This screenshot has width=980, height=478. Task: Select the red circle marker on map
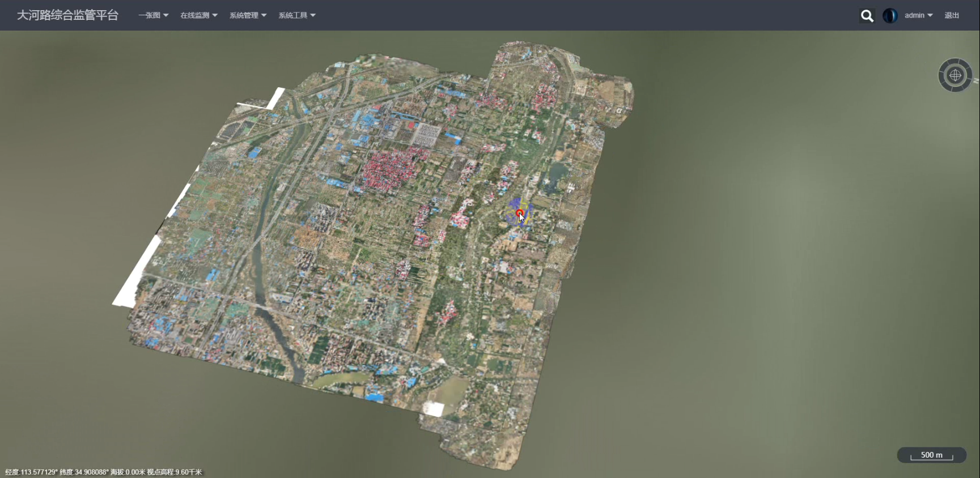point(519,213)
